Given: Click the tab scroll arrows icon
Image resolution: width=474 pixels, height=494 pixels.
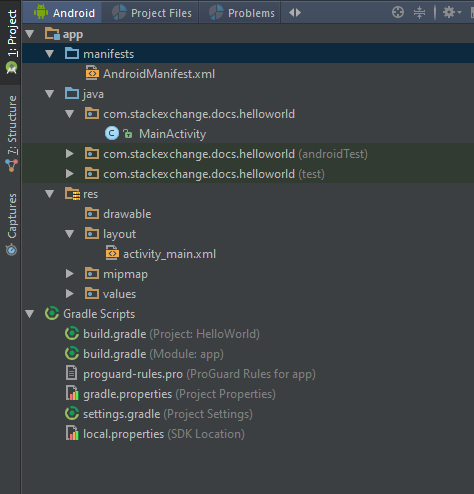Looking at the screenshot, I should pos(295,13).
